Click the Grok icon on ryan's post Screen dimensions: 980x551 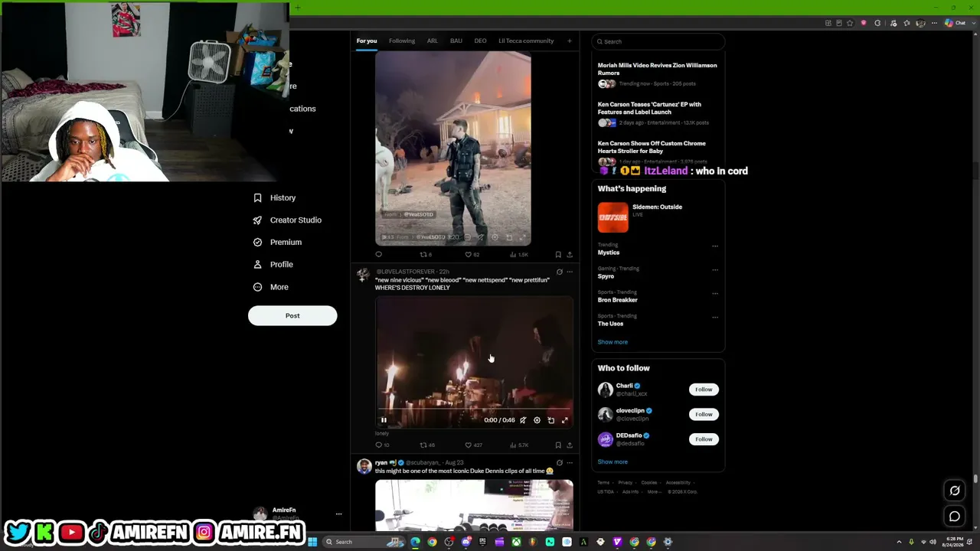559,463
